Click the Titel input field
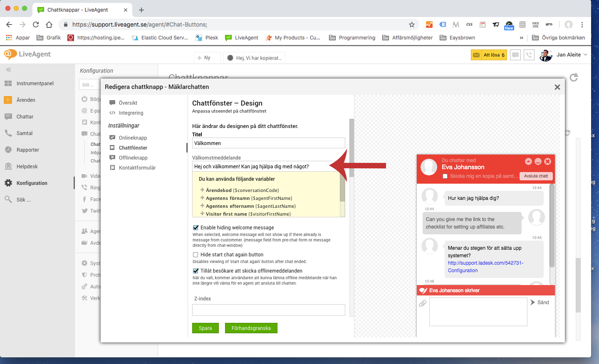Viewport: 599px width, 364px height. (x=269, y=143)
